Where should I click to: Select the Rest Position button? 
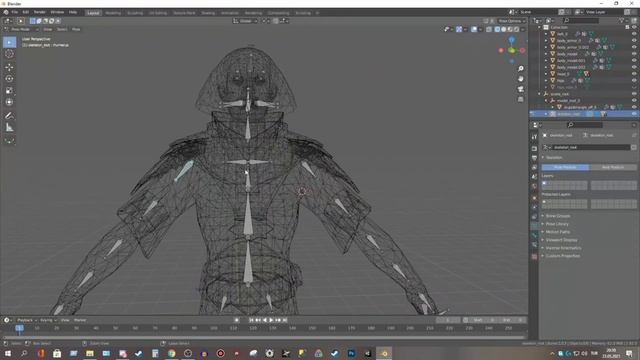[x=613, y=167]
